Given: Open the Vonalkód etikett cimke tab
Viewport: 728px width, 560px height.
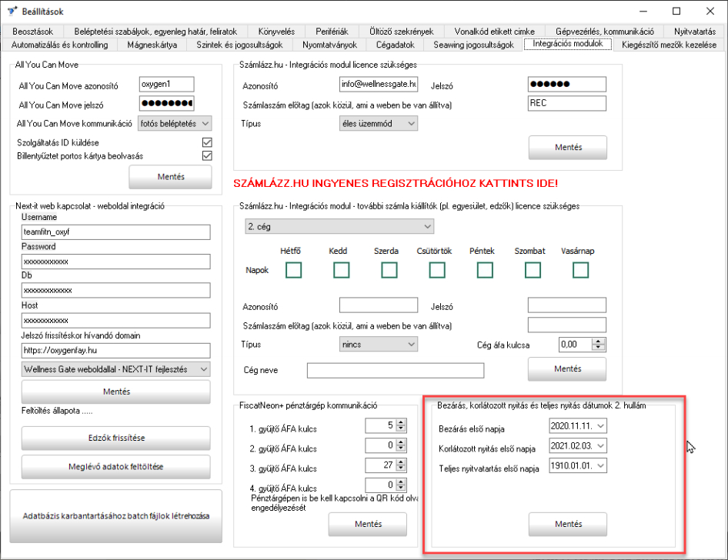Looking at the screenshot, I should pyautogui.click(x=495, y=32).
